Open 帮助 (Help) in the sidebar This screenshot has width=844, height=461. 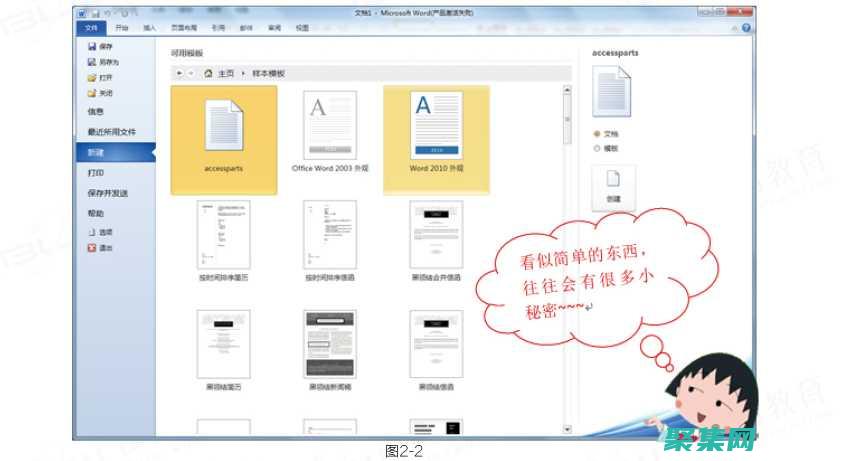tap(95, 213)
